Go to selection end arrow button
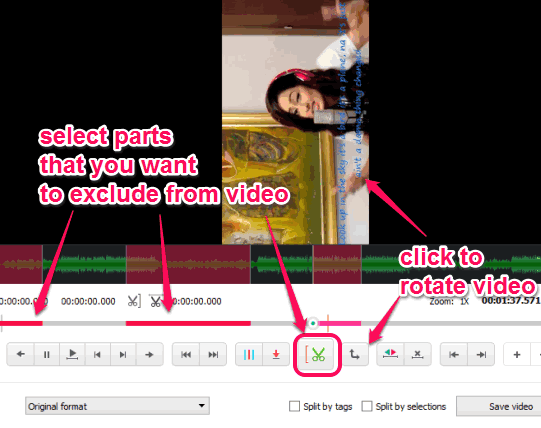 (x=481, y=354)
